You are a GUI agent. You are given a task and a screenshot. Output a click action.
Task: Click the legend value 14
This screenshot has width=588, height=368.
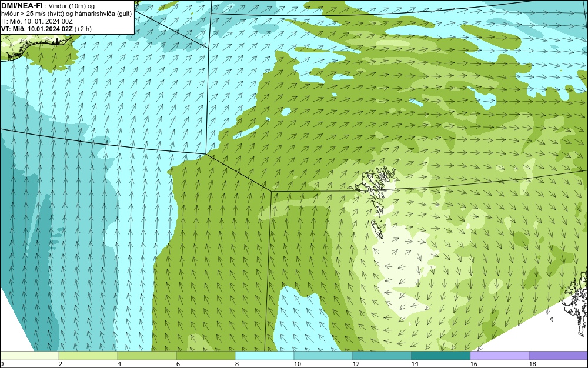pos(415,364)
